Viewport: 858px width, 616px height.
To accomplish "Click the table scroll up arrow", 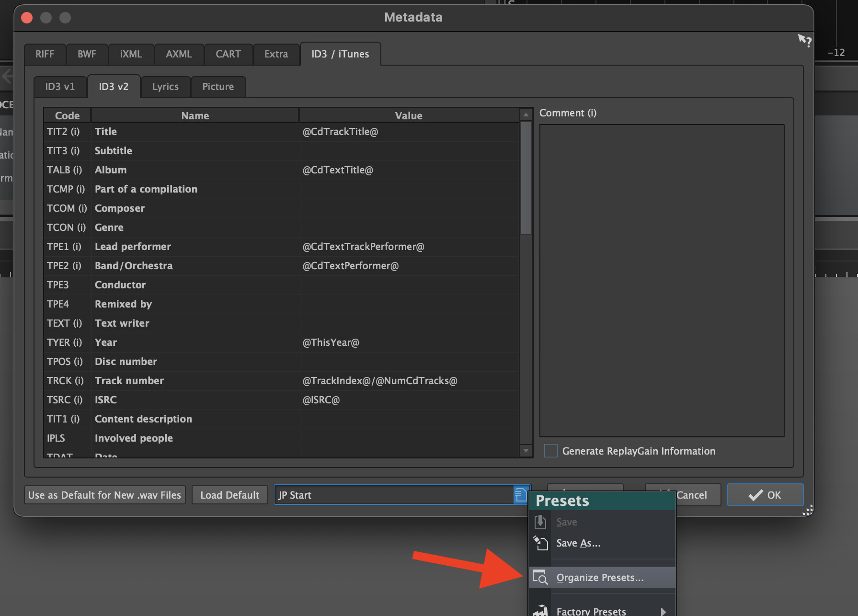I will (526, 114).
